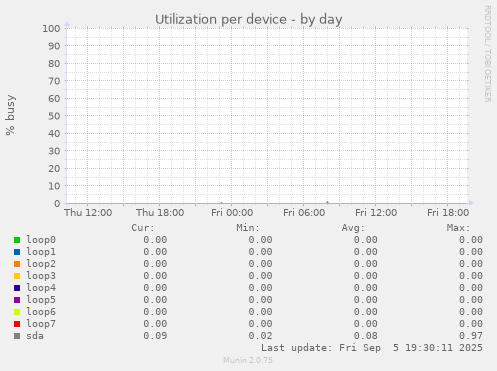Select the loop6 legend label

(x=41, y=312)
